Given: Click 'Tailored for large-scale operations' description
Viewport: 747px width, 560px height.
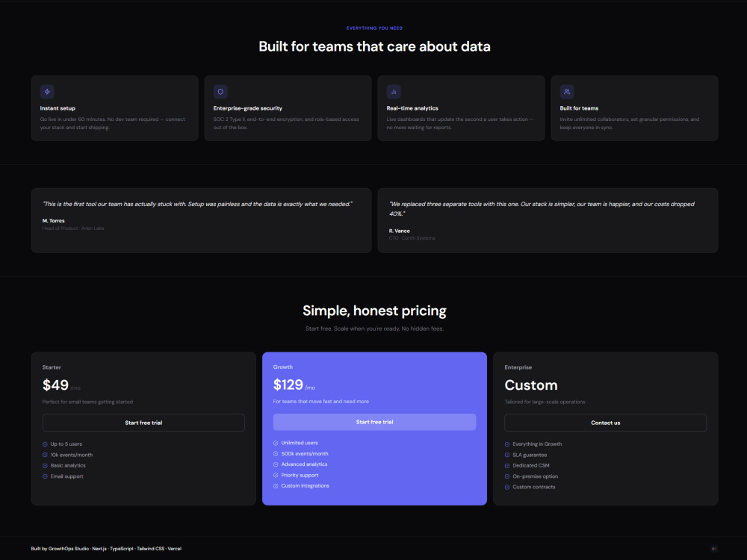Looking at the screenshot, I should (545, 402).
